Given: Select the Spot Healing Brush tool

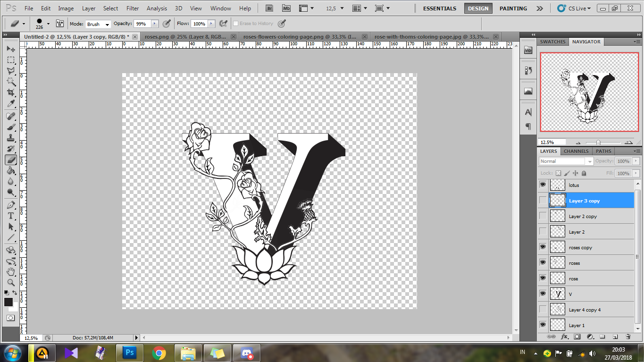Looking at the screenshot, I should (x=11, y=116).
